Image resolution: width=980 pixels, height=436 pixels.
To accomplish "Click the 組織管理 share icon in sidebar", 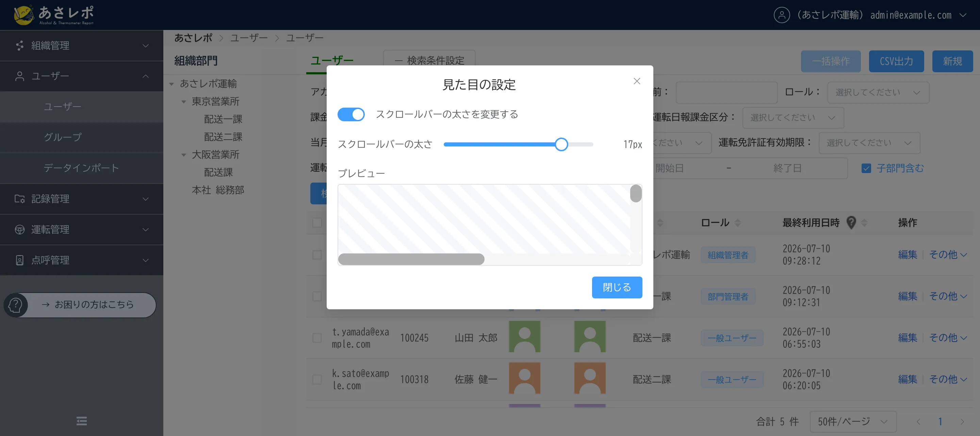I will click(x=19, y=46).
